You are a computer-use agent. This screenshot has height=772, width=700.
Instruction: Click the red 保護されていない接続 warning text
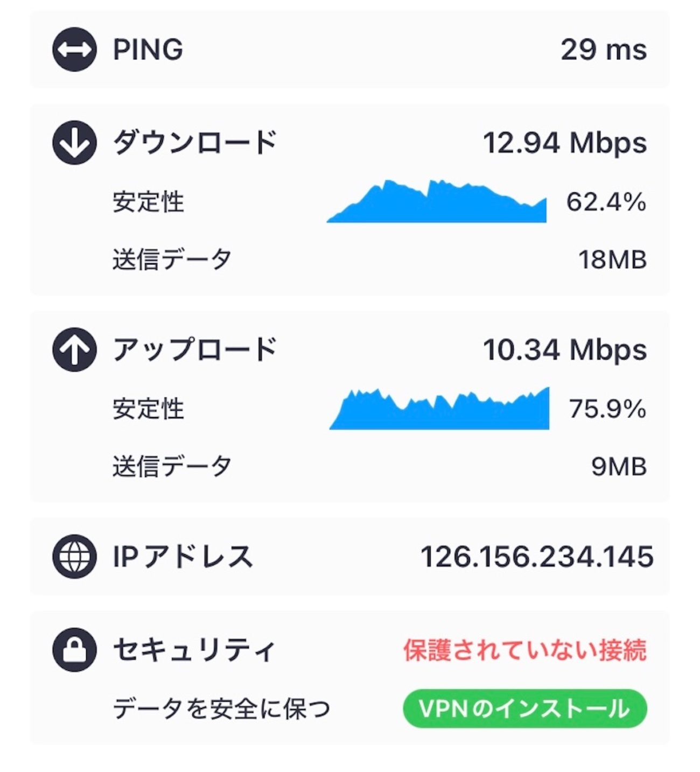pyautogui.click(x=525, y=650)
